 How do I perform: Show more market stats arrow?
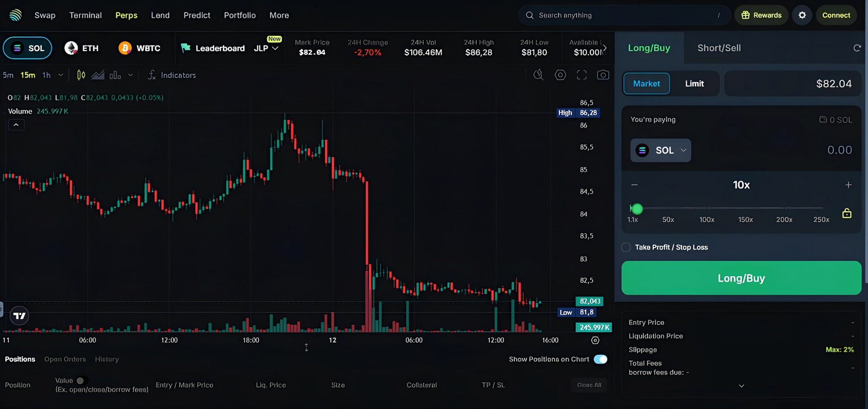tap(605, 48)
